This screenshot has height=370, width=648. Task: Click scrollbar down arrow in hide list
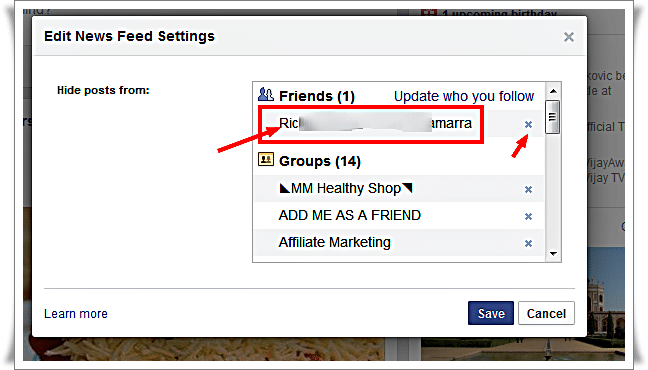tap(553, 253)
